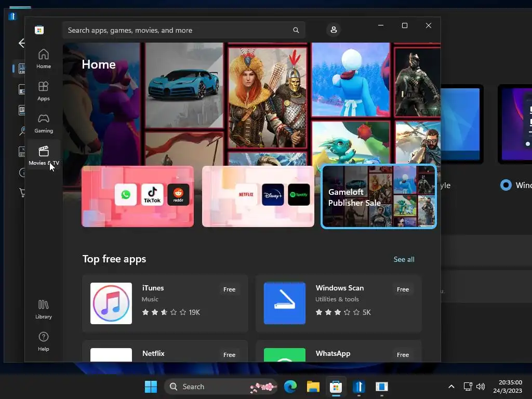
Task: Click the Free button for WhatsApp
Action: click(403, 354)
